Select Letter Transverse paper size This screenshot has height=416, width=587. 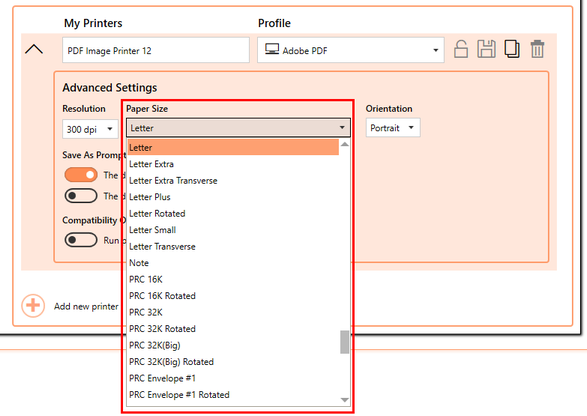click(233, 246)
